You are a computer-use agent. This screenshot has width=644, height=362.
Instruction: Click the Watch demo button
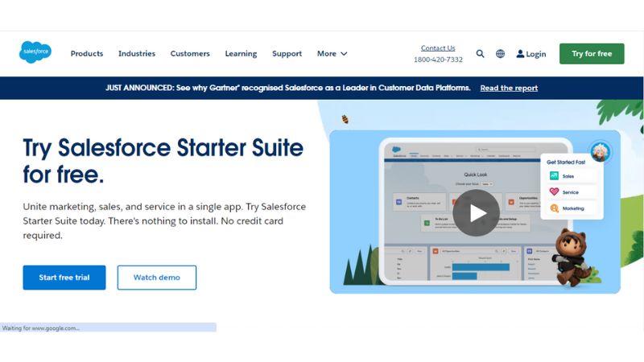pos(157,278)
